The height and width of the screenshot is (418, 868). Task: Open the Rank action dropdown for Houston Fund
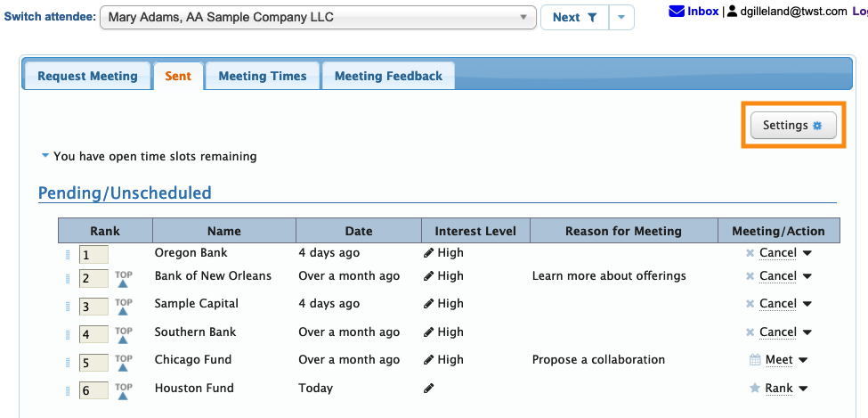(x=803, y=389)
